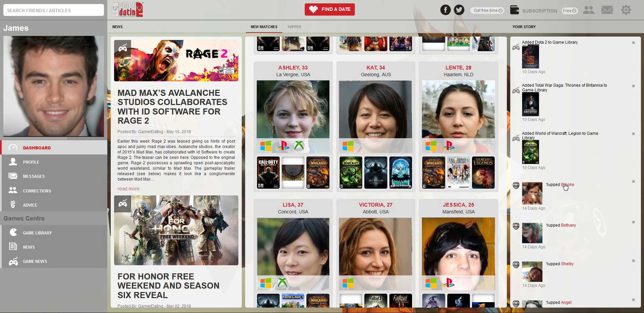
Task: Click Victoria's Windows platform icon
Action: coord(348,283)
